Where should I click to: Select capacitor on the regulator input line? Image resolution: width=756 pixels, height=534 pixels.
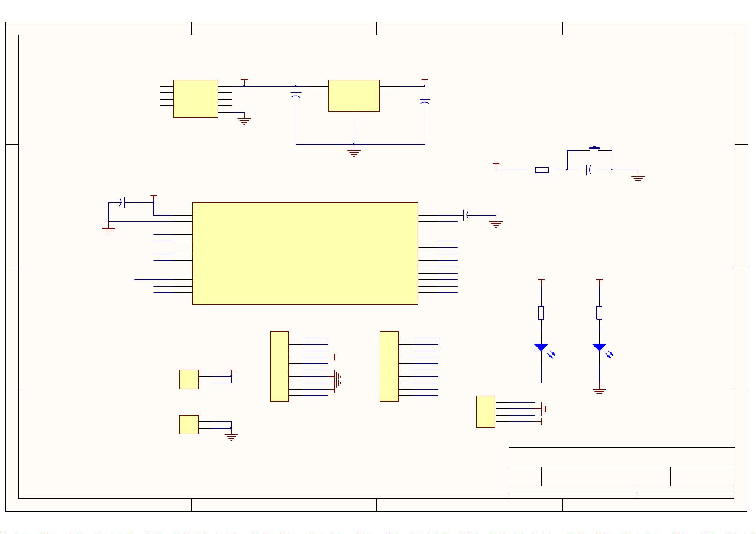click(296, 96)
